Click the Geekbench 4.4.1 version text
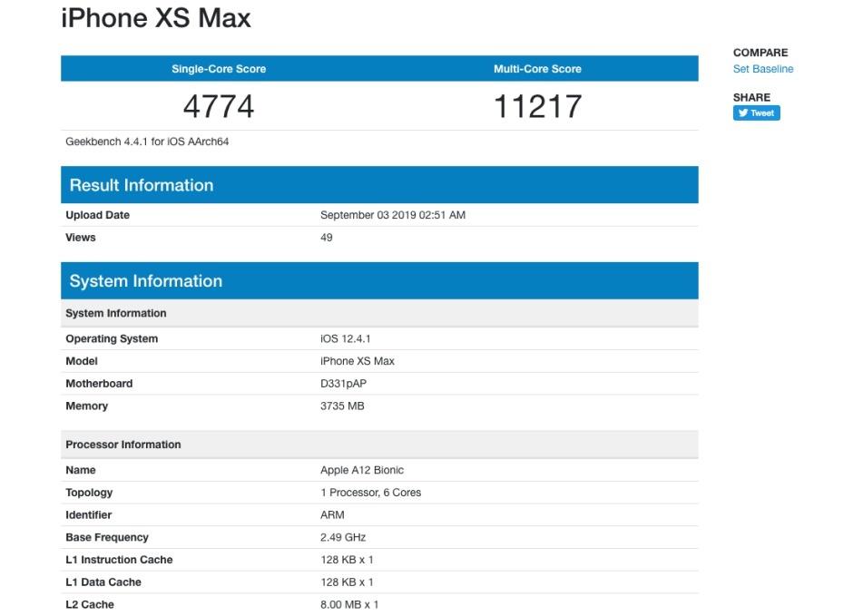Image resolution: width=853 pixels, height=616 pixels. coord(147,142)
